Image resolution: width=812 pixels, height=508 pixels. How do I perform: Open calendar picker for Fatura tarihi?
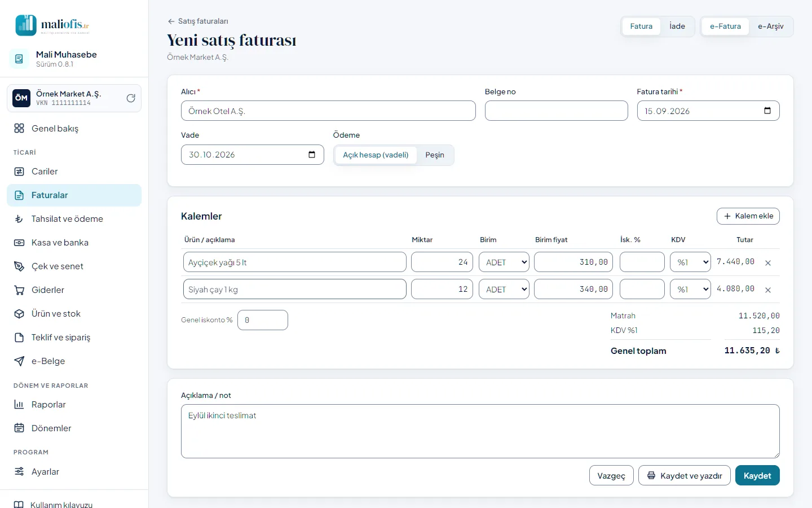click(x=767, y=111)
